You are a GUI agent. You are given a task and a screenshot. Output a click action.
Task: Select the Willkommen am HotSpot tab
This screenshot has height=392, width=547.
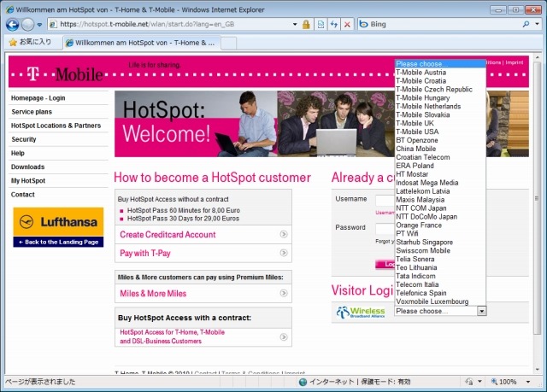click(x=141, y=43)
